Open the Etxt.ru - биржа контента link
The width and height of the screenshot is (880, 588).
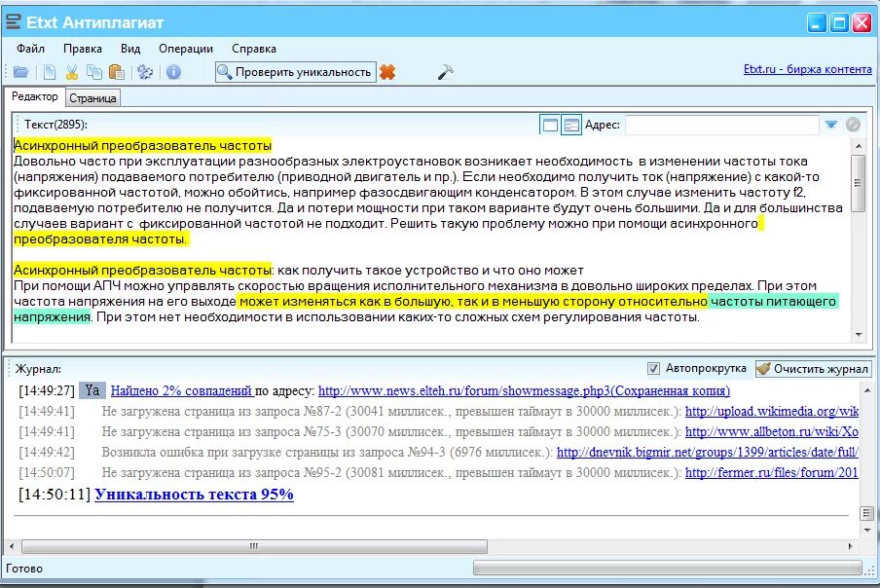tap(808, 69)
